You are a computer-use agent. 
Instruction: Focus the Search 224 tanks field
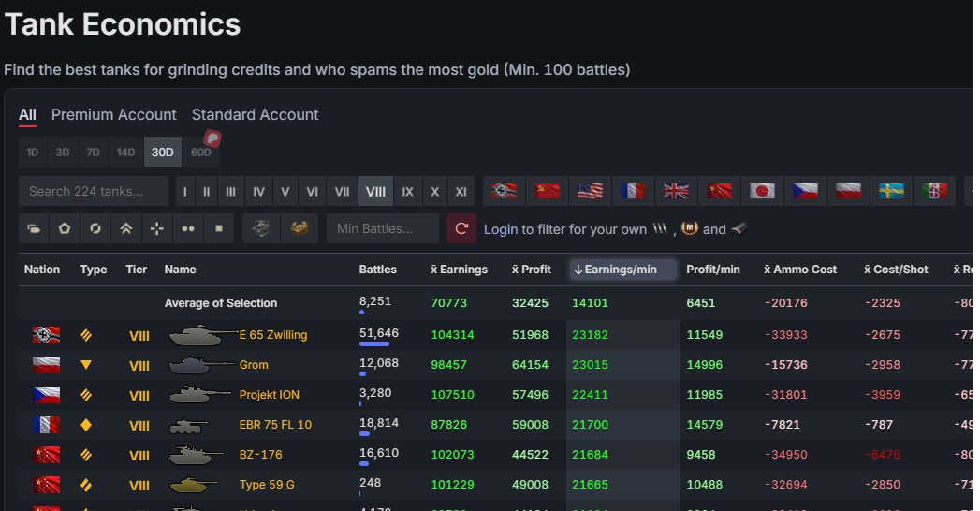[94, 191]
